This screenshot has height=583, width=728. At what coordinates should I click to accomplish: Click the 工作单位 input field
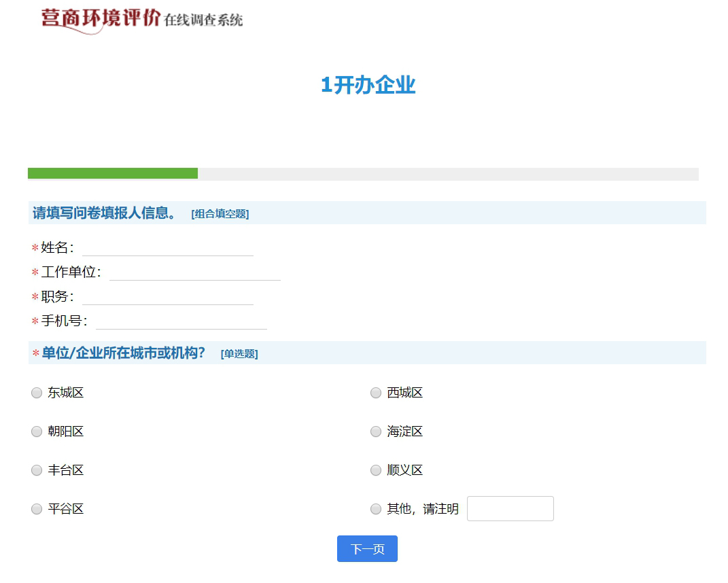(194, 272)
